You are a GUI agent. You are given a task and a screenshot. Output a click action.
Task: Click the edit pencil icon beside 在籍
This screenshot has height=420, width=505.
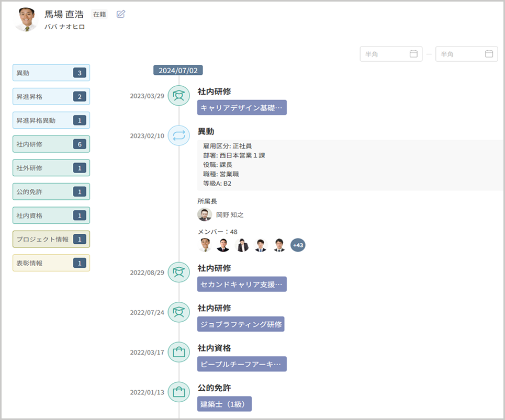[x=121, y=14]
